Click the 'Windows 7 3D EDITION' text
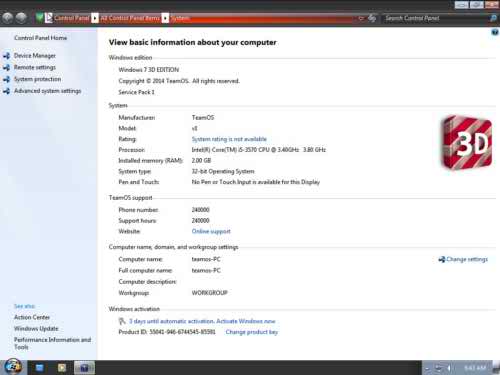This screenshot has width=500, height=375. [149, 70]
